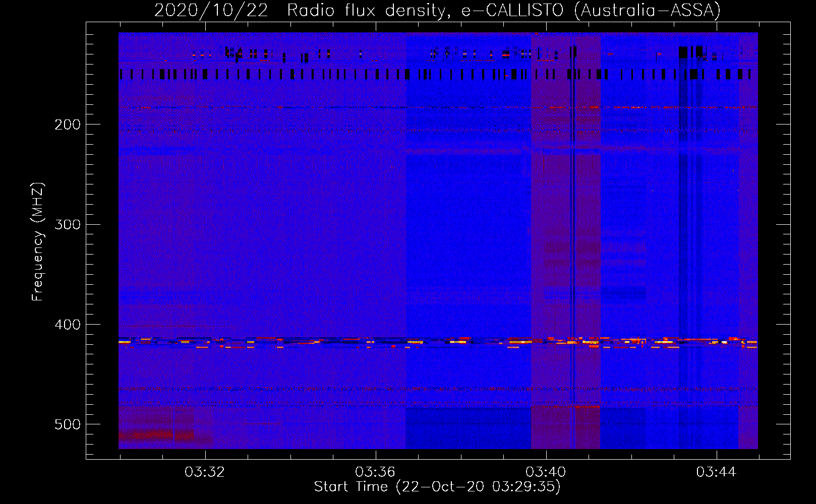
Task: Click the 03:36 time tick label
Action: 375,472
